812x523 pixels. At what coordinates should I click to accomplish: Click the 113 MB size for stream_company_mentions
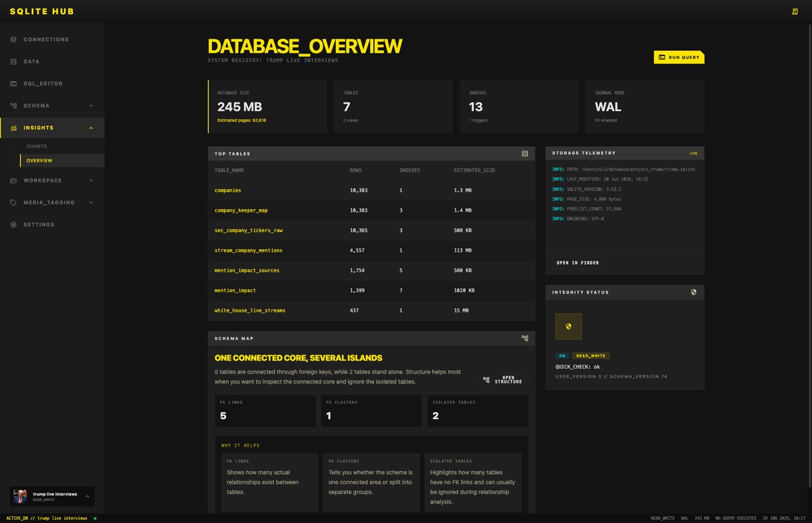point(463,250)
